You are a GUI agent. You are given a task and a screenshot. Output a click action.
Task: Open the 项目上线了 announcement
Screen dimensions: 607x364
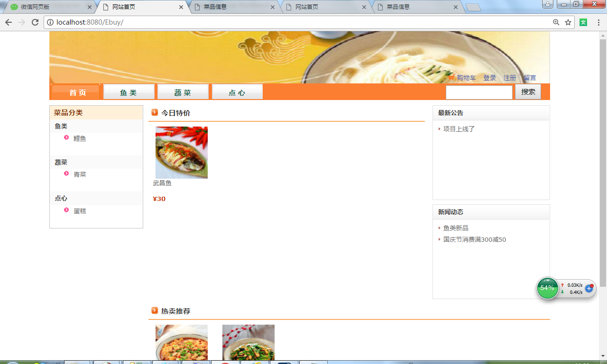pos(459,129)
